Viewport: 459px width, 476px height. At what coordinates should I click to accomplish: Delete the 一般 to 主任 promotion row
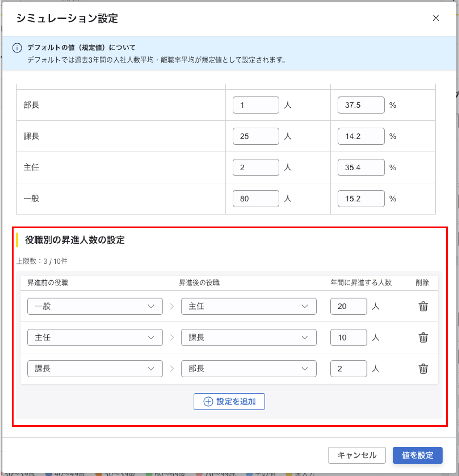(423, 306)
